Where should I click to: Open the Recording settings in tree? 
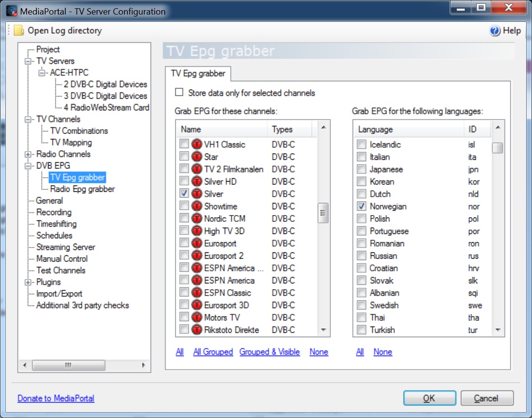(54, 213)
